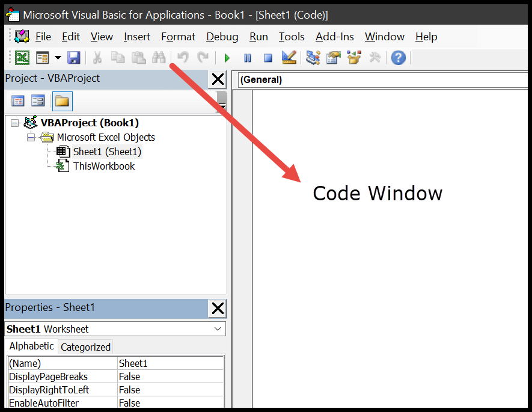Collapse the Microsoft Excel Objects folder
Screen dimensions: 532x412
[x=31, y=137]
